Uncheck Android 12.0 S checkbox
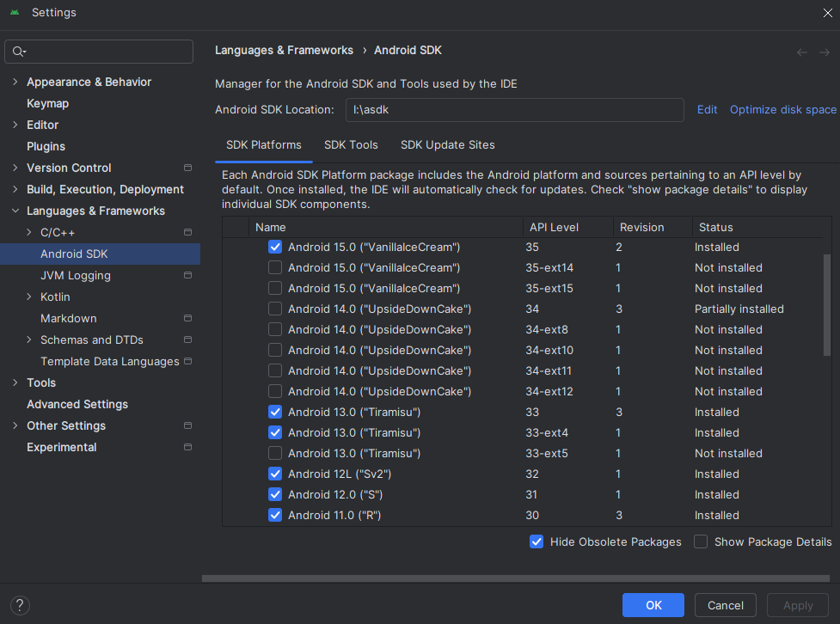The width and height of the screenshot is (840, 624). [x=275, y=494]
